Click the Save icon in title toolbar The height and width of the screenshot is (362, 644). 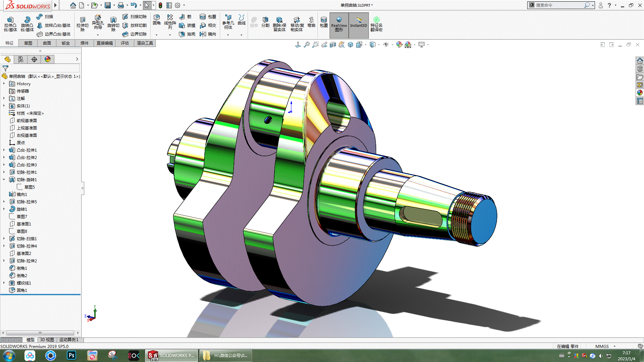108,5
